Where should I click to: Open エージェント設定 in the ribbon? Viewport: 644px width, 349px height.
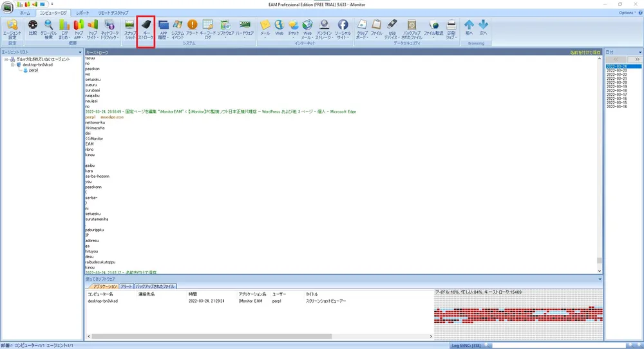click(12, 29)
